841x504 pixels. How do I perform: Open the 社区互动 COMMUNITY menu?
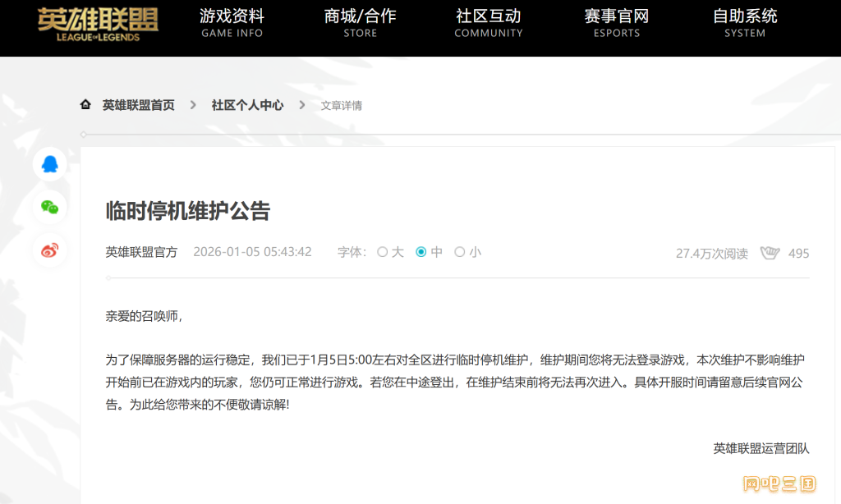tap(489, 25)
